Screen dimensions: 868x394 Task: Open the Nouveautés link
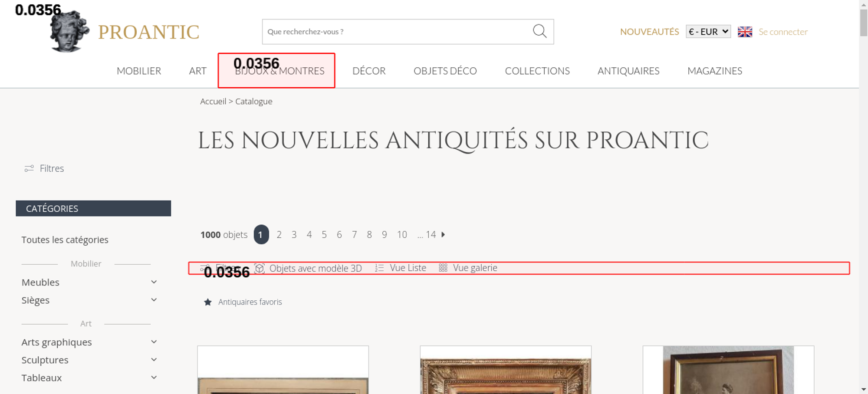coord(649,32)
